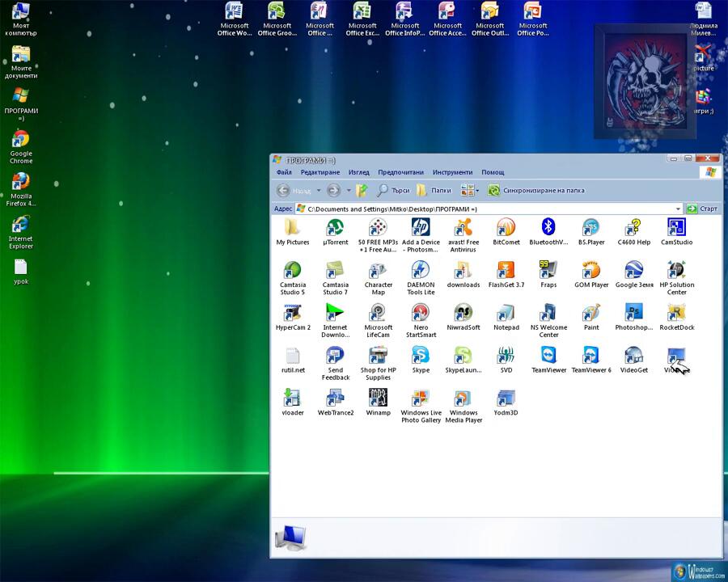Click the Up folder toolbar icon
This screenshot has height=582, width=728.
click(362, 191)
